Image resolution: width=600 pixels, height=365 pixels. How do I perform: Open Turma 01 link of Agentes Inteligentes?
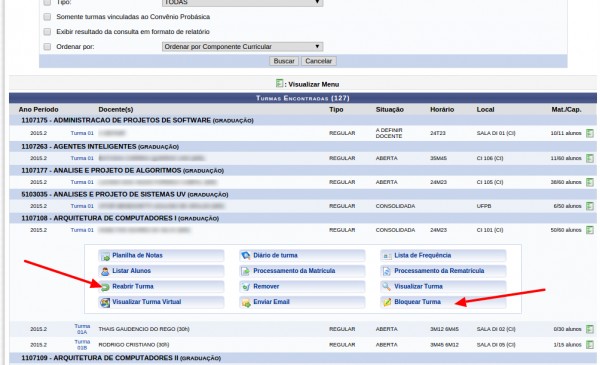click(x=82, y=158)
